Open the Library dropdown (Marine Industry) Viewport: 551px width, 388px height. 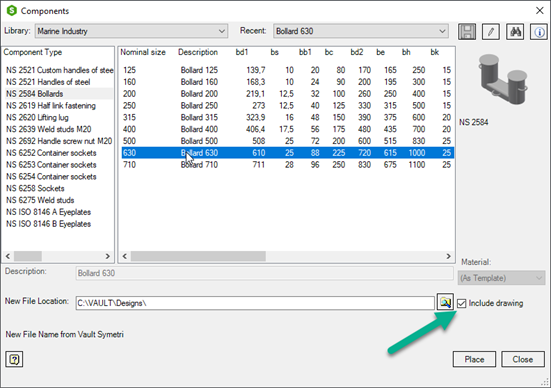pos(131,31)
